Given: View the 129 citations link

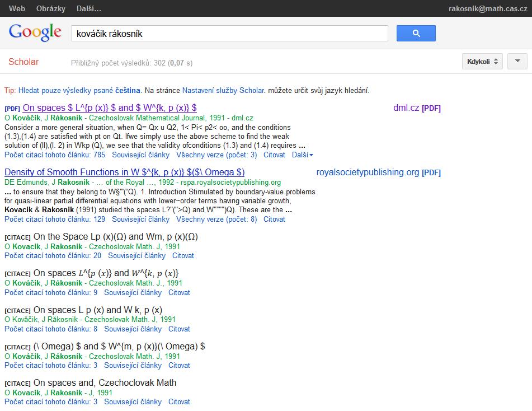Looking at the screenshot, I should coord(55,219).
